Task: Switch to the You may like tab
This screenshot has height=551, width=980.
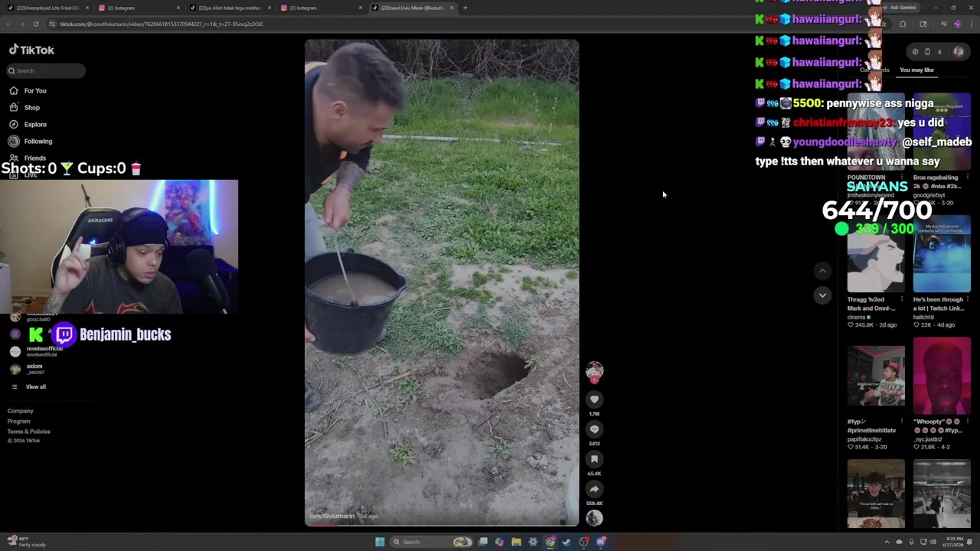Action: 916,70
